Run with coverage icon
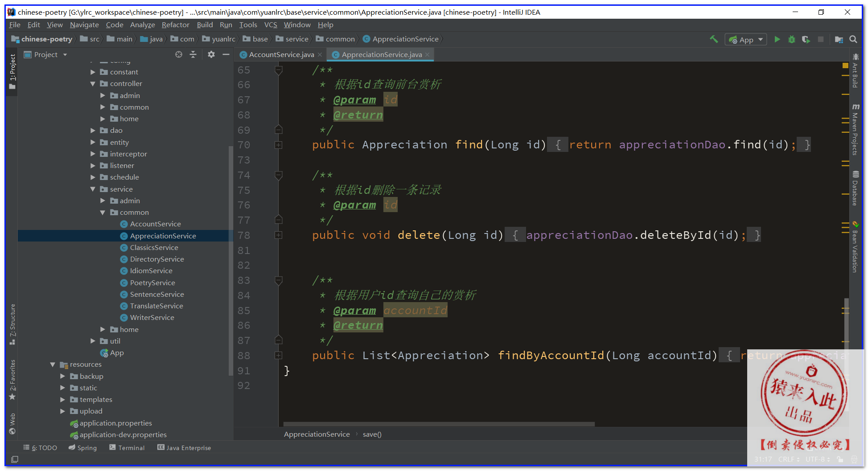 click(x=806, y=39)
